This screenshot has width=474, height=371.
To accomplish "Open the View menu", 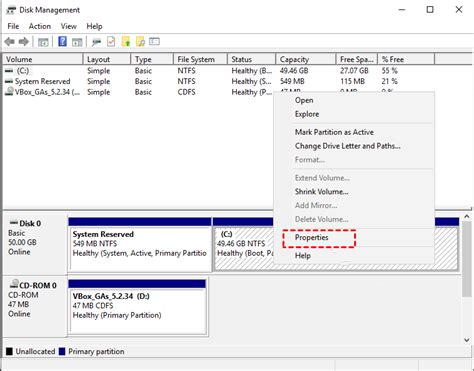I will (69, 26).
